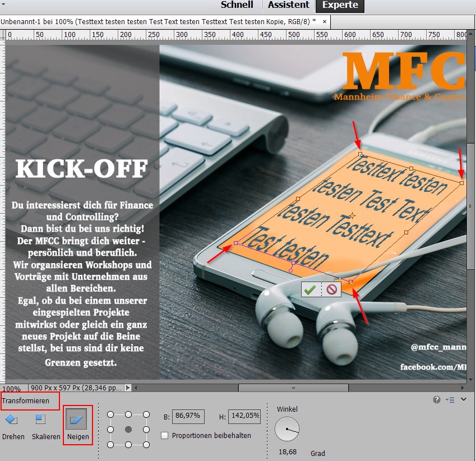Select the Skalieren scale tool icon
This screenshot has height=461, width=476.
coord(40,419)
